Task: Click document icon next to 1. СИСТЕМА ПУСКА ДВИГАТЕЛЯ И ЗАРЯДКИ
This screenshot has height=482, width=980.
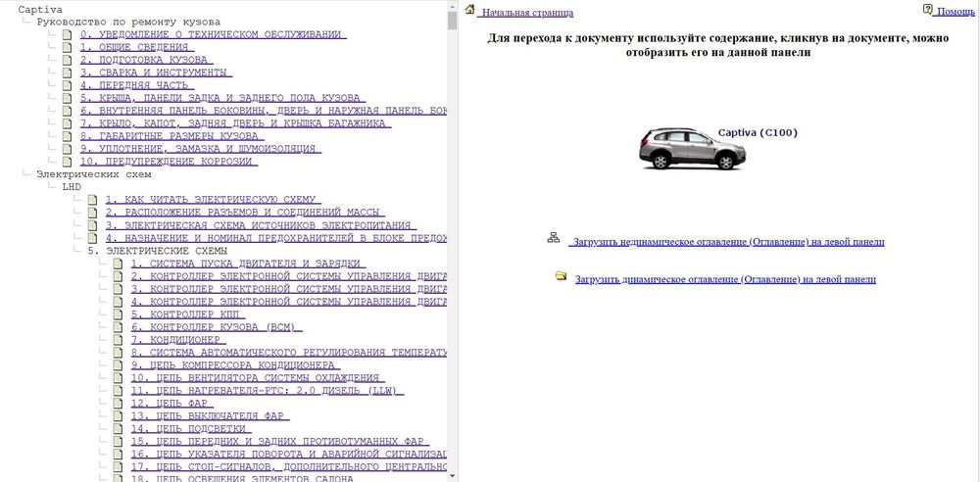Action: 118,264
